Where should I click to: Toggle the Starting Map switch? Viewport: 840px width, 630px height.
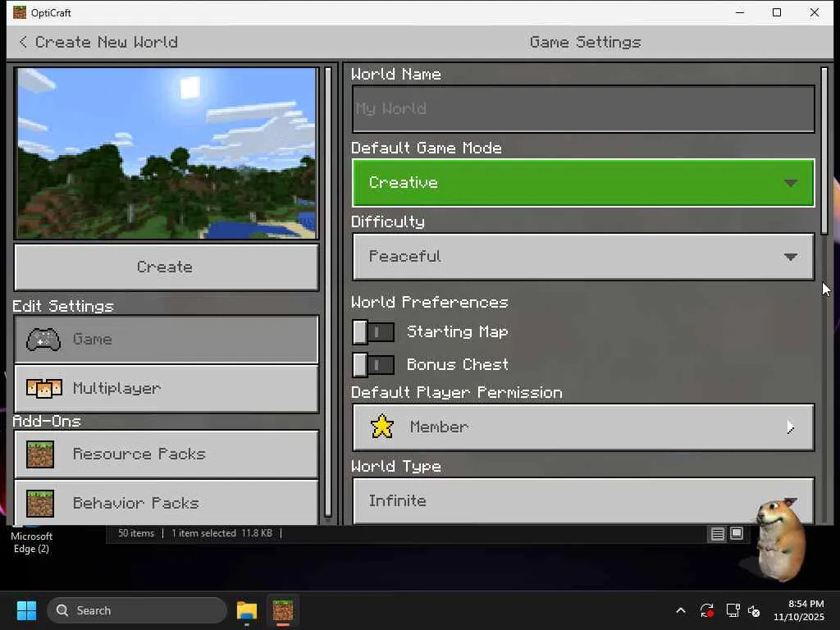373,332
